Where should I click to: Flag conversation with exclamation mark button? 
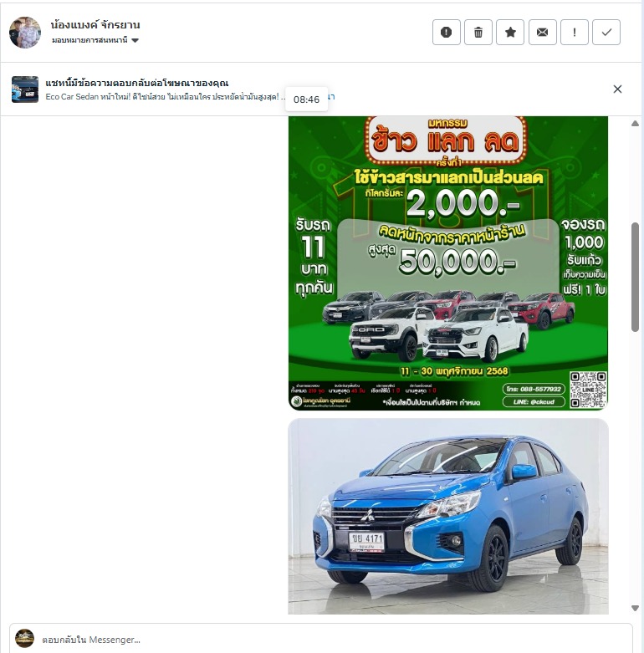[575, 32]
